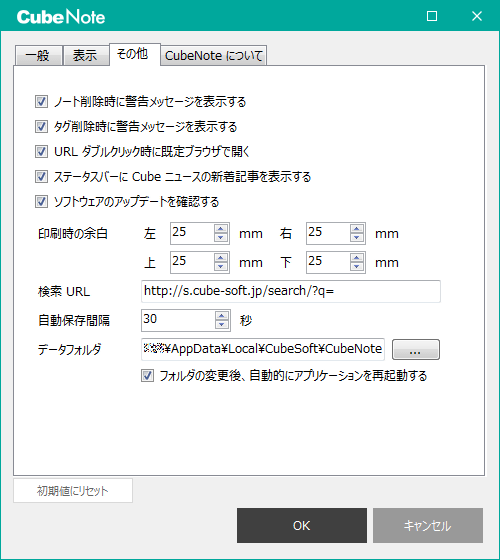Increase right margin (右) using up arrow

[x=357, y=229]
